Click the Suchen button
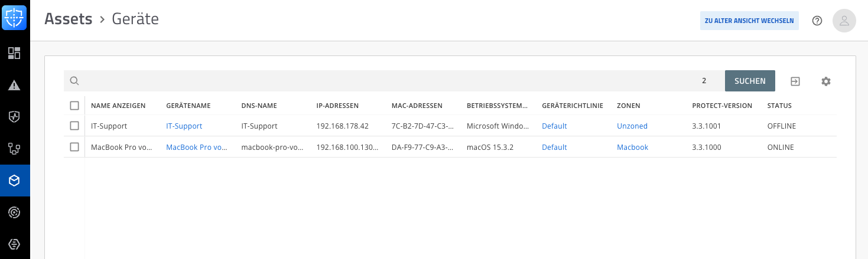Screen dimensions: 868x259 click(x=750, y=81)
